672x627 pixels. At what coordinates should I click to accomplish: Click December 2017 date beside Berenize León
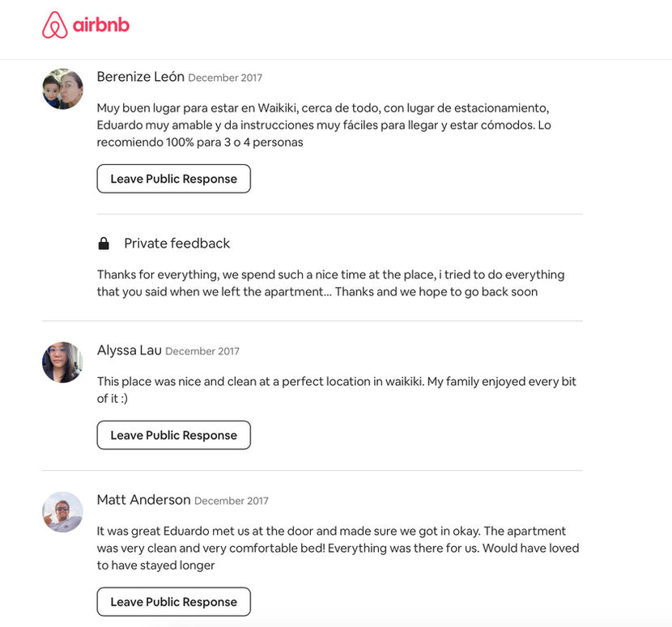(x=225, y=78)
